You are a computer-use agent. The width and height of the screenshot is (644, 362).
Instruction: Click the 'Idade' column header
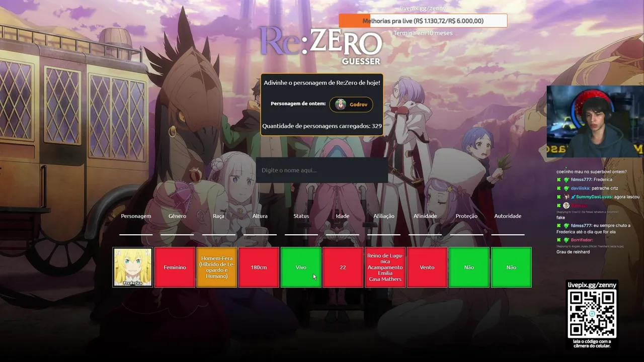343,216
